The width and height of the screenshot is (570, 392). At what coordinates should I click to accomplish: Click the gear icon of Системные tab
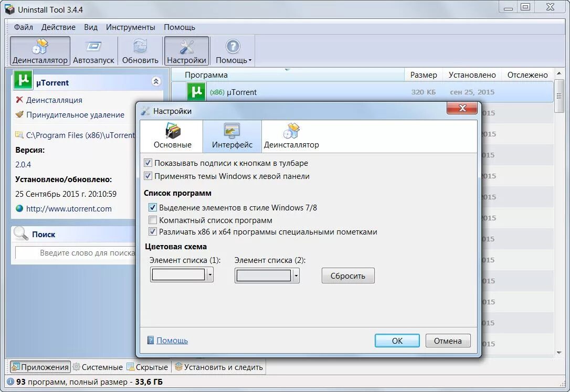pos(76,367)
